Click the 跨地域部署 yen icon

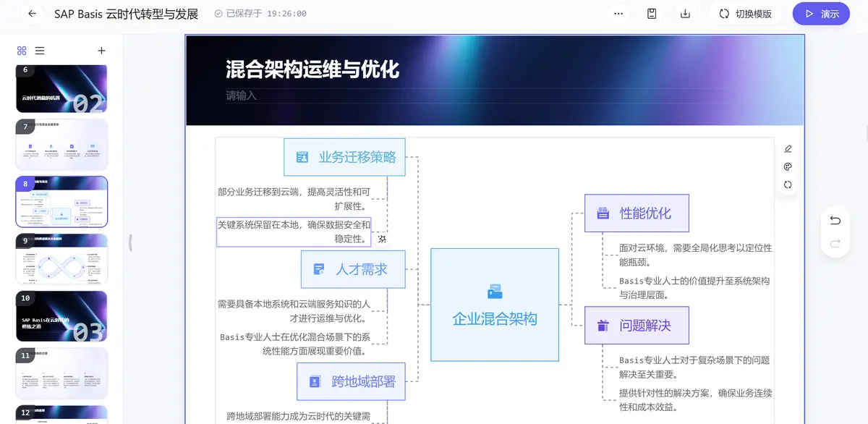click(315, 381)
